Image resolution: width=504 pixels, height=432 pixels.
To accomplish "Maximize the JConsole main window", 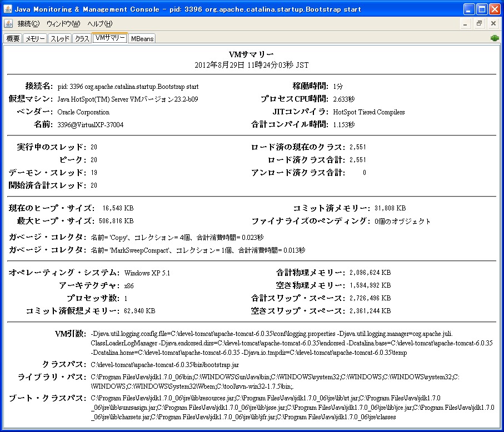I will click(482, 9).
